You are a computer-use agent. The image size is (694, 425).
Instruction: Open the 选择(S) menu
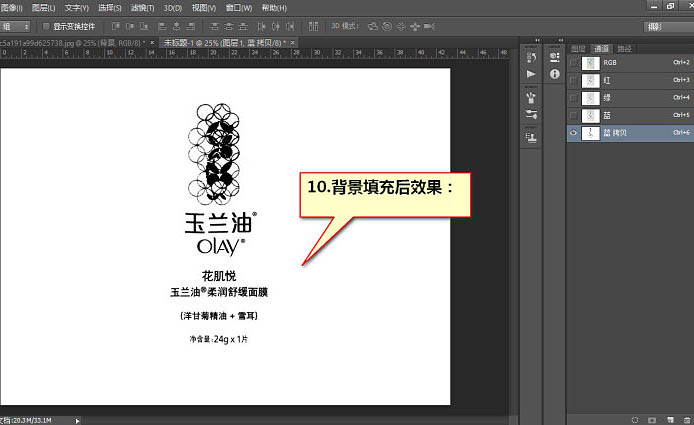(109, 8)
